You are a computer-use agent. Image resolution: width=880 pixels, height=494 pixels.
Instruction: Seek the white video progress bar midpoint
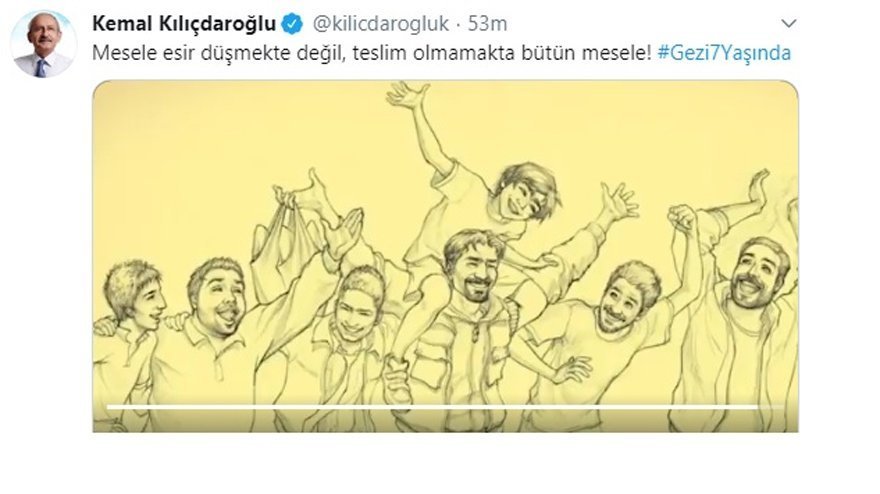(x=432, y=406)
